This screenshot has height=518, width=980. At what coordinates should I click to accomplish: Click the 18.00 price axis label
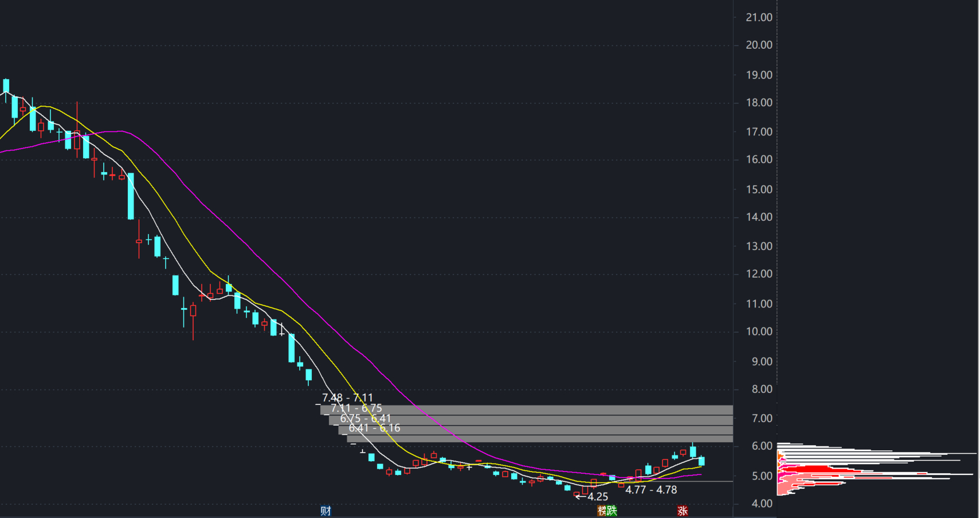[759, 103]
